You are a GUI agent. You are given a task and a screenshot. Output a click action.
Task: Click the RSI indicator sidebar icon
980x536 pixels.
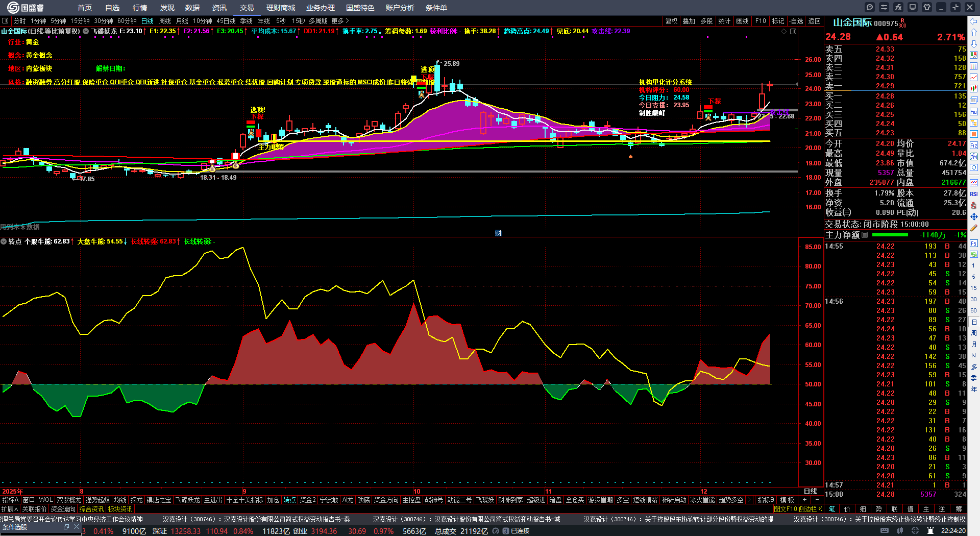pyautogui.click(x=974, y=194)
